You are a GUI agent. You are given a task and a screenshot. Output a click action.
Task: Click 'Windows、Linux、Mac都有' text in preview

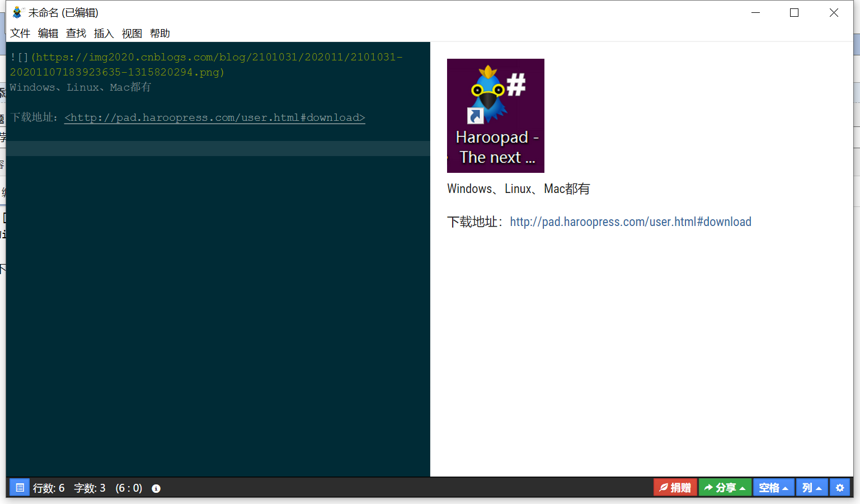519,189
